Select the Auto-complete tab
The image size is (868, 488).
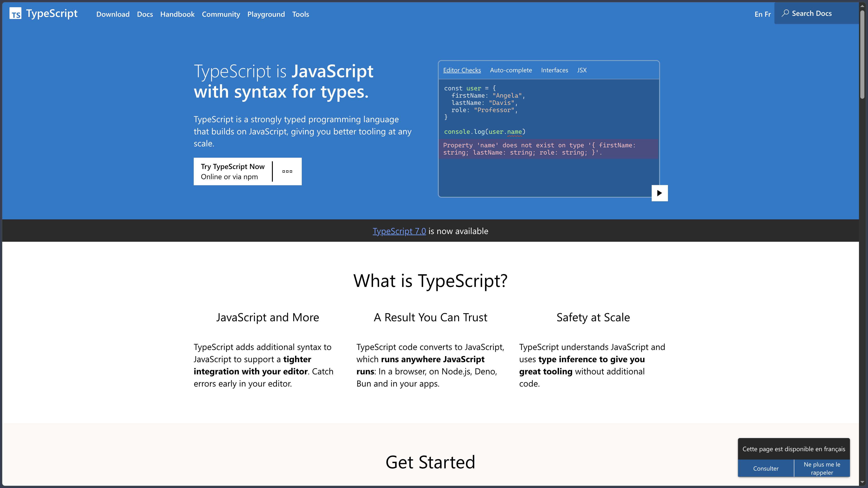511,70
